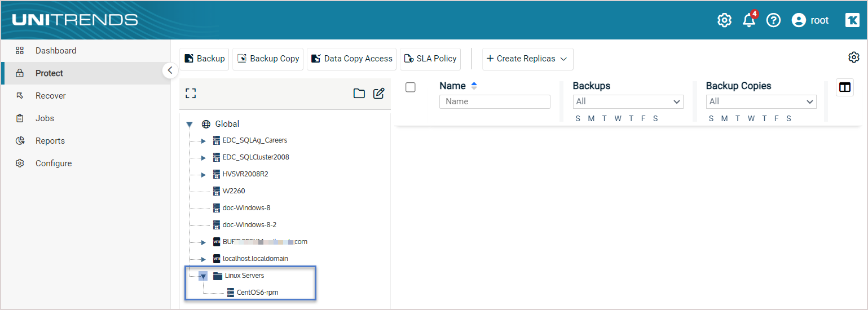The height and width of the screenshot is (310, 868).
Task: Select the W2260 tree item
Action: 233,191
